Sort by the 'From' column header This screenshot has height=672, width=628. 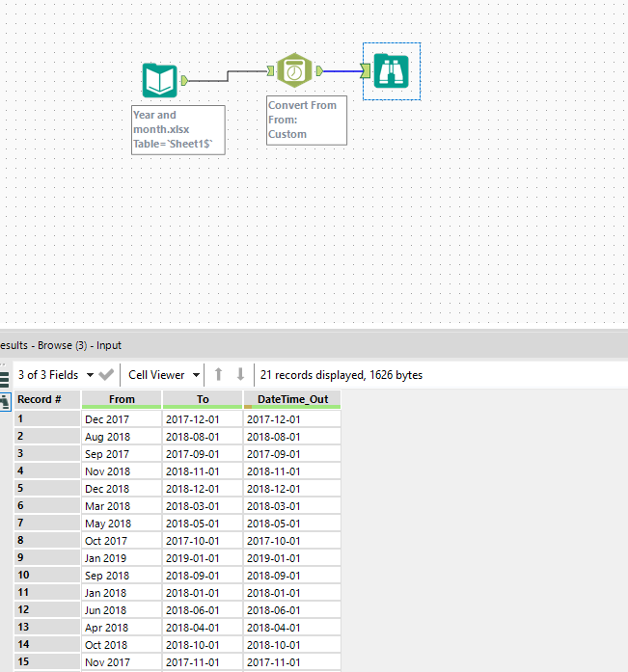coord(122,399)
